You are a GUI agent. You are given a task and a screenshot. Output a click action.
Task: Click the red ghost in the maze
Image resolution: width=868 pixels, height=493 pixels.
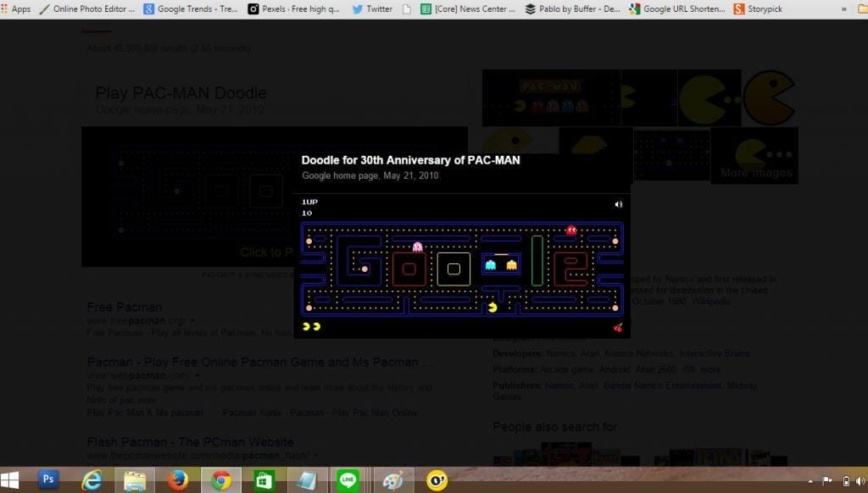pos(571,230)
